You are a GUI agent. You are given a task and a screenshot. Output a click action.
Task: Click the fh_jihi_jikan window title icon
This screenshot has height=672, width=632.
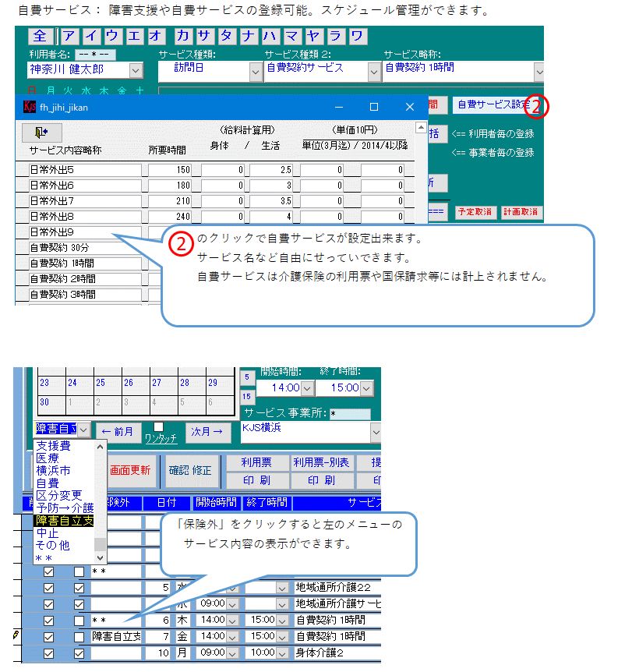click(x=30, y=107)
